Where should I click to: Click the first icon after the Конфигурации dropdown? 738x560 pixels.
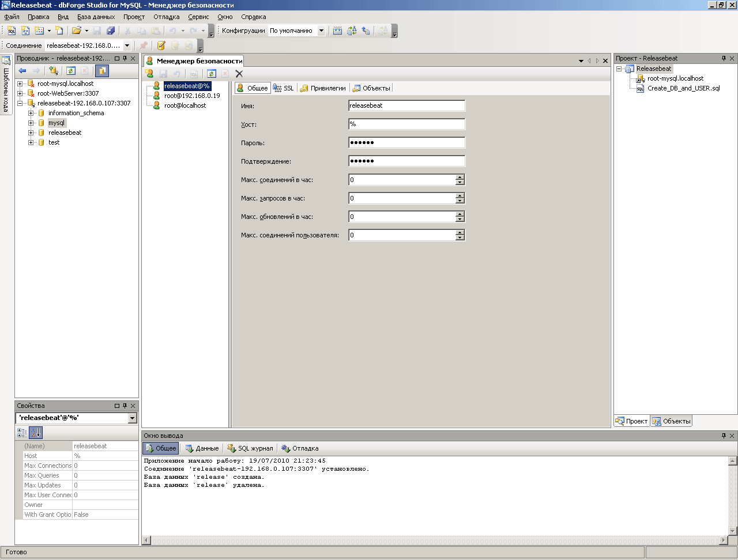tap(338, 31)
